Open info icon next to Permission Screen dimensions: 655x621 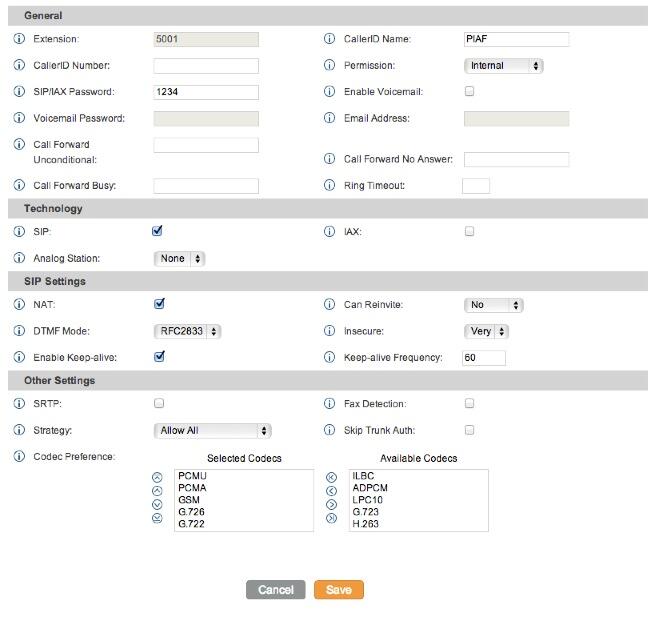tap(330, 65)
